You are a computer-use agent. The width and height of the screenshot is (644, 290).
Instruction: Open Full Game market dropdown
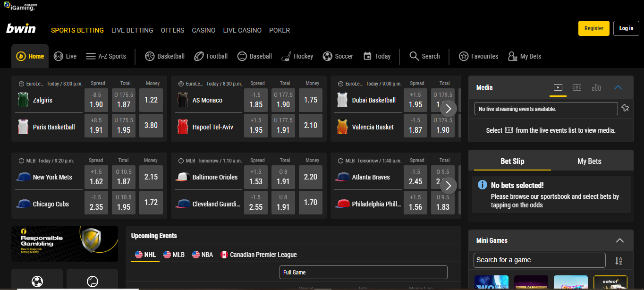click(364, 272)
